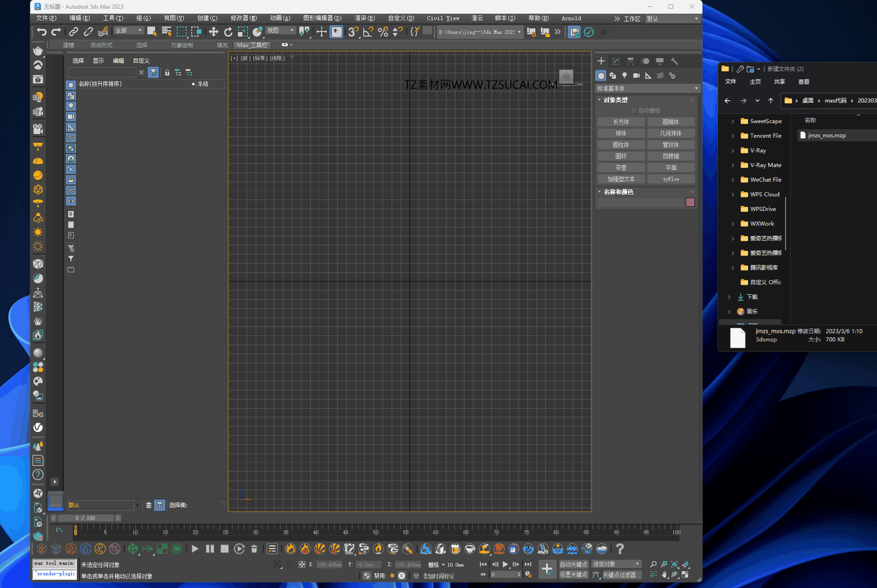Select the Move tool icon
The height and width of the screenshot is (588, 877).
point(213,32)
